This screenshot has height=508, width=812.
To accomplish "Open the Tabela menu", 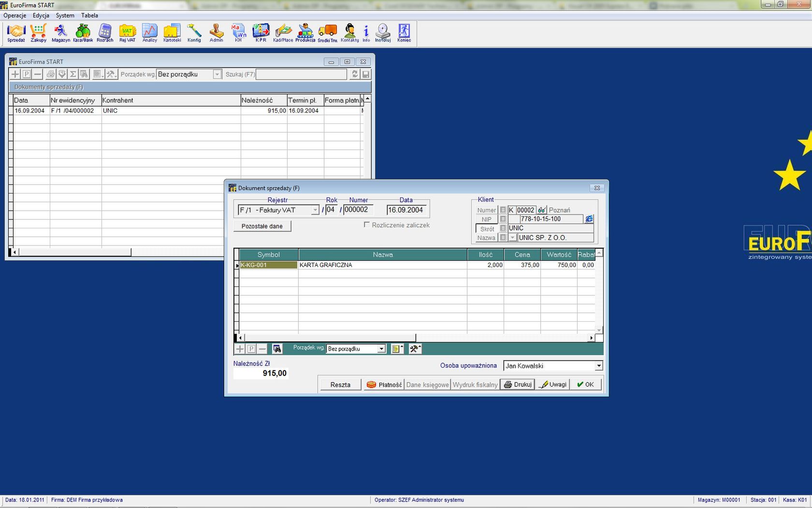I will [x=89, y=15].
